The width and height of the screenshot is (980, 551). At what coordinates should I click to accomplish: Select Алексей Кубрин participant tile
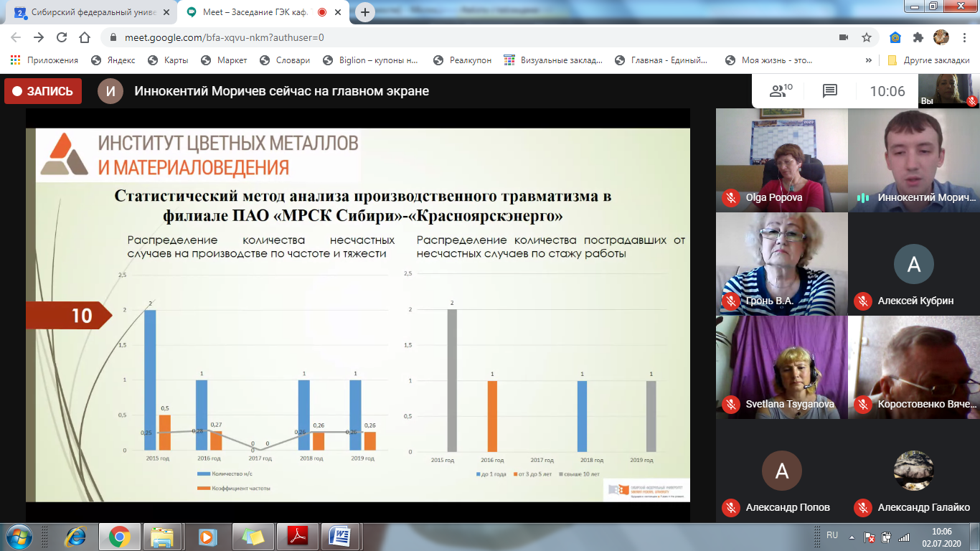point(914,263)
